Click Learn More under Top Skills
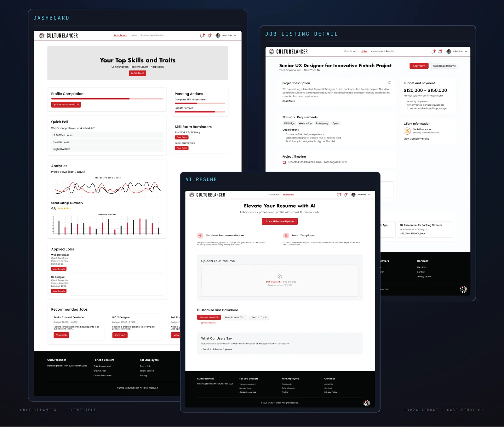Viewport: 504px width, 427px height. 137,73
